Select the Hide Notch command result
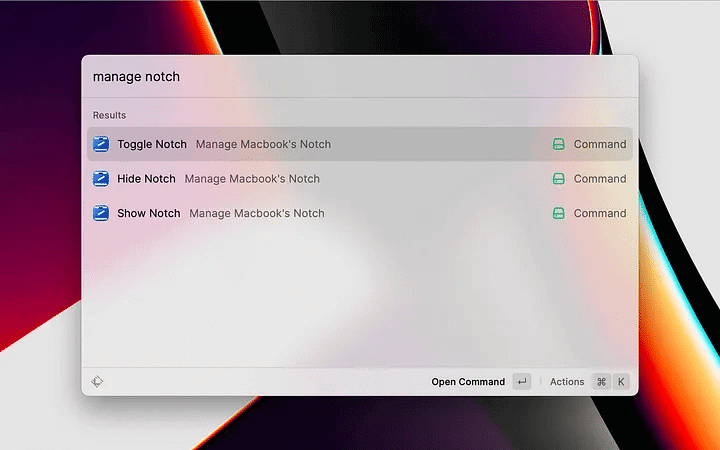This screenshot has width=720, height=450. (x=146, y=179)
